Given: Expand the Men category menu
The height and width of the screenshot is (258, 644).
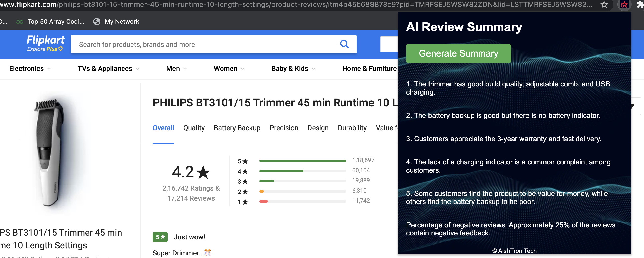Looking at the screenshot, I should (177, 69).
